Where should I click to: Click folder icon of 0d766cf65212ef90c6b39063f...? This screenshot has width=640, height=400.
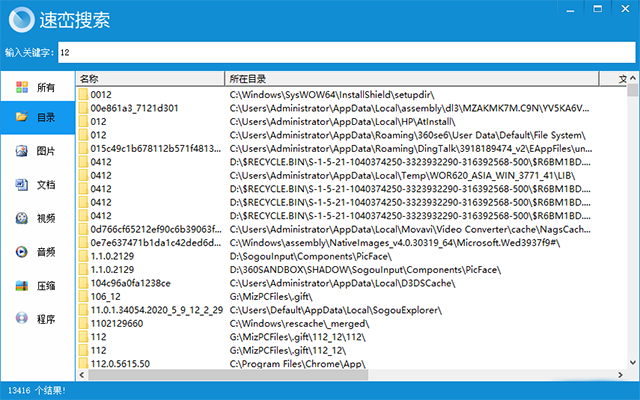tap(83, 229)
